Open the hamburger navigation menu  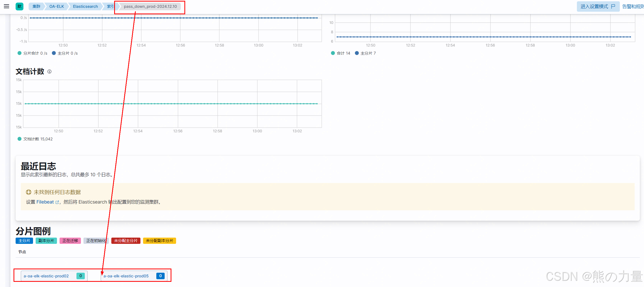[x=7, y=6]
